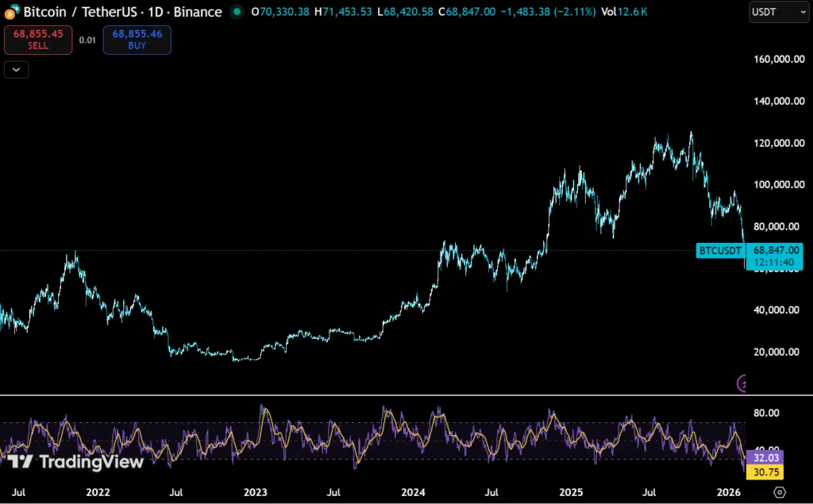Click the Bitcoin symbol logo icon

click(10, 13)
